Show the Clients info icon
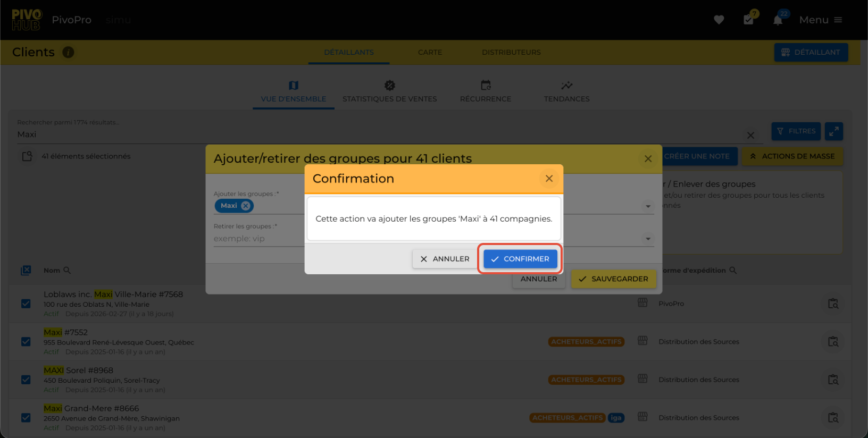This screenshot has height=438, width=868. [x=68, y=52]
